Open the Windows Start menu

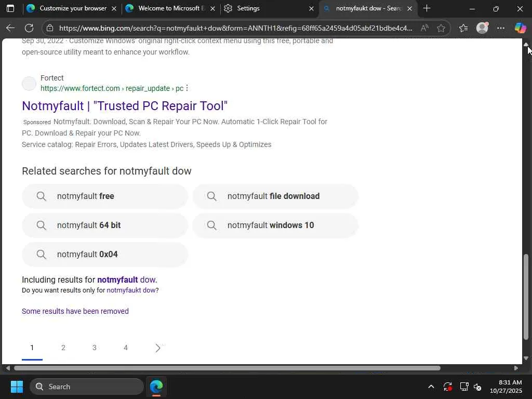[x=17, y=387]
